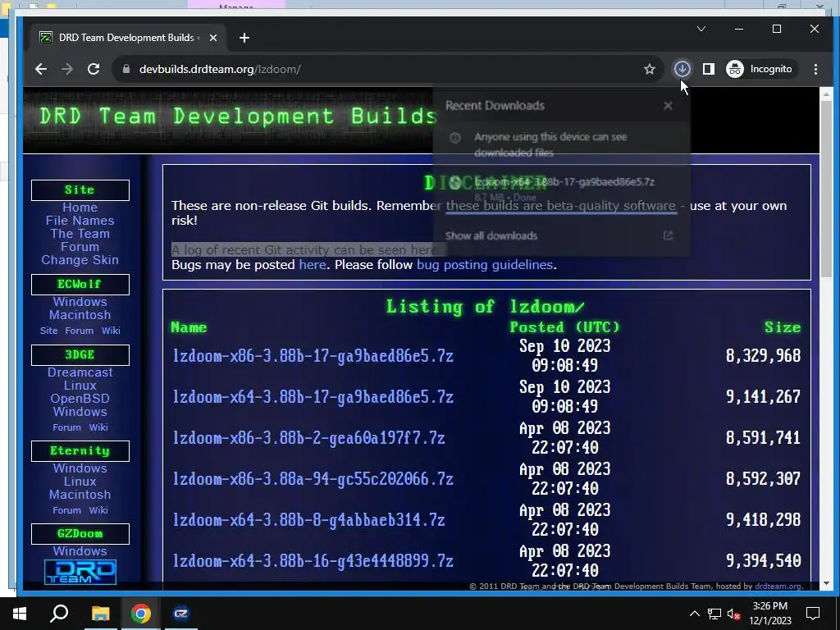Download lzdoom-x86-3.88a-94-gc55c202066.7z
The height and width of the screenshot is (630, 840).
[313, 479]
